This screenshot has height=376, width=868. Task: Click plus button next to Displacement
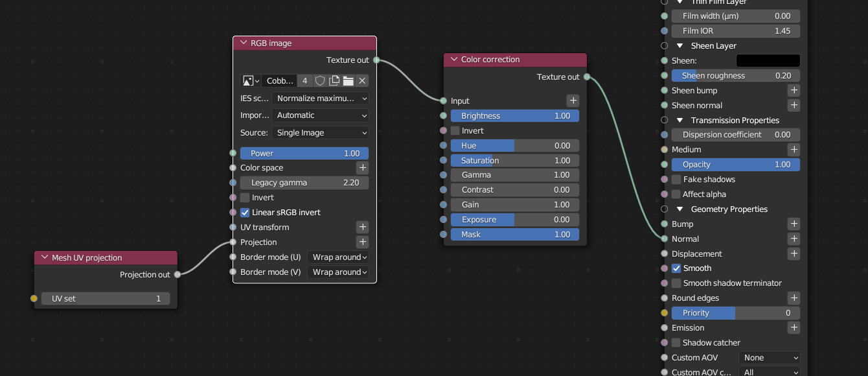pos(794,254)
